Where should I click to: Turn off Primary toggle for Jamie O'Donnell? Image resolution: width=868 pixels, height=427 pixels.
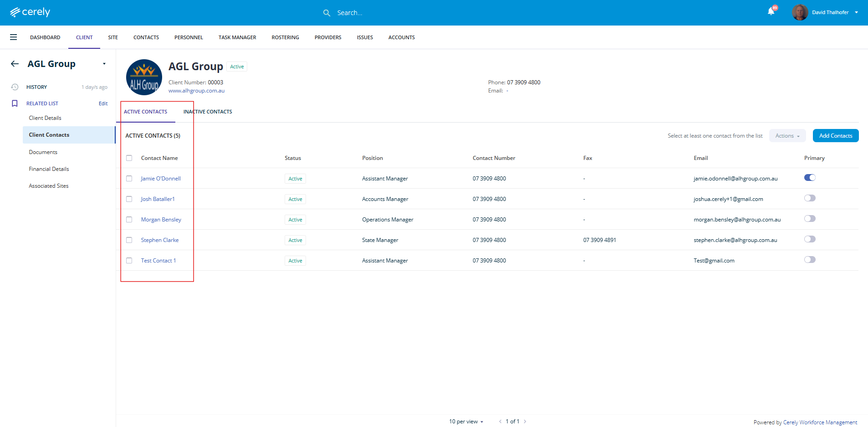809,178
